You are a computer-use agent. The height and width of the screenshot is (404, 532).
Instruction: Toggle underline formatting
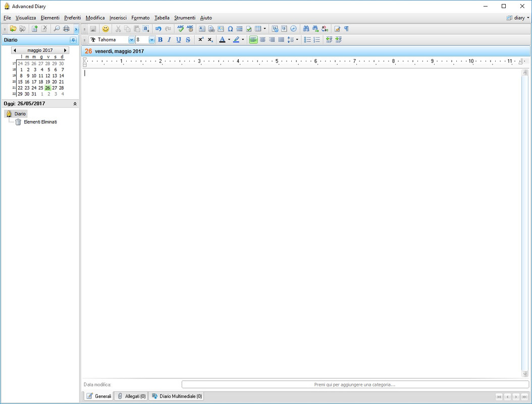point(179,40)
